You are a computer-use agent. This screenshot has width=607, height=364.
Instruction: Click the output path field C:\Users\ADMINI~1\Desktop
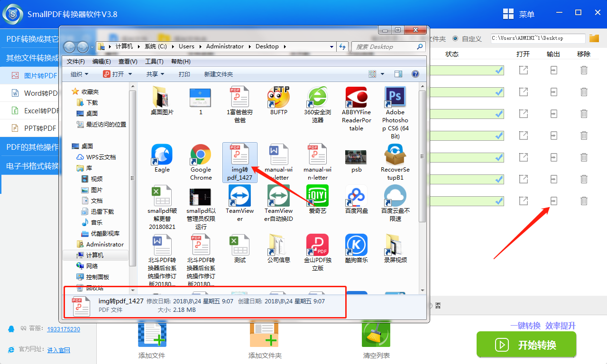click(x=537, y=38)
